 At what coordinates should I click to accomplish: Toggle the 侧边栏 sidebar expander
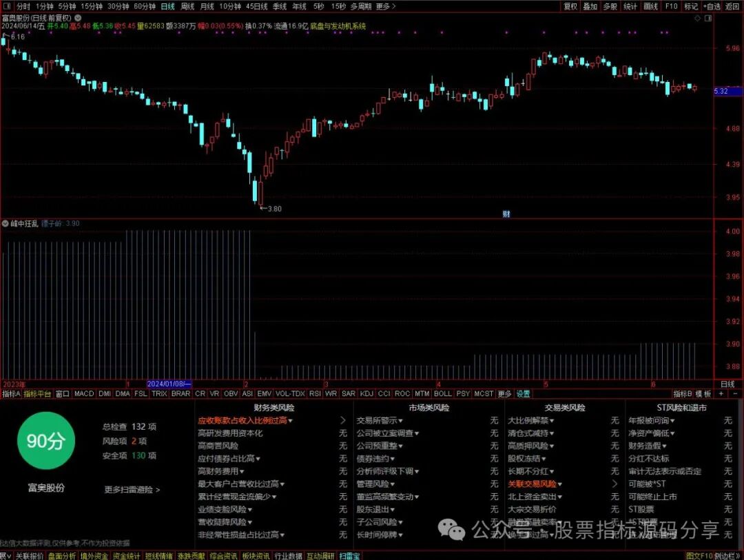[x=728, y=556]
